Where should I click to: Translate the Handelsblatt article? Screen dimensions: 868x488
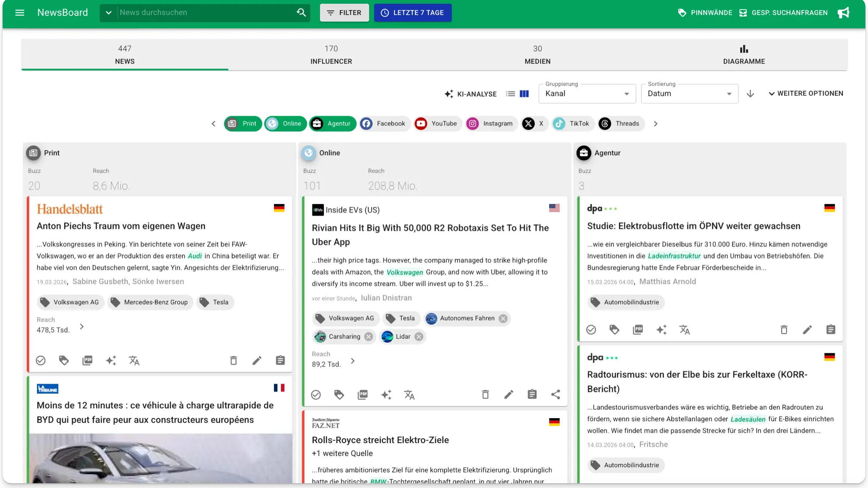coord(134,360)
